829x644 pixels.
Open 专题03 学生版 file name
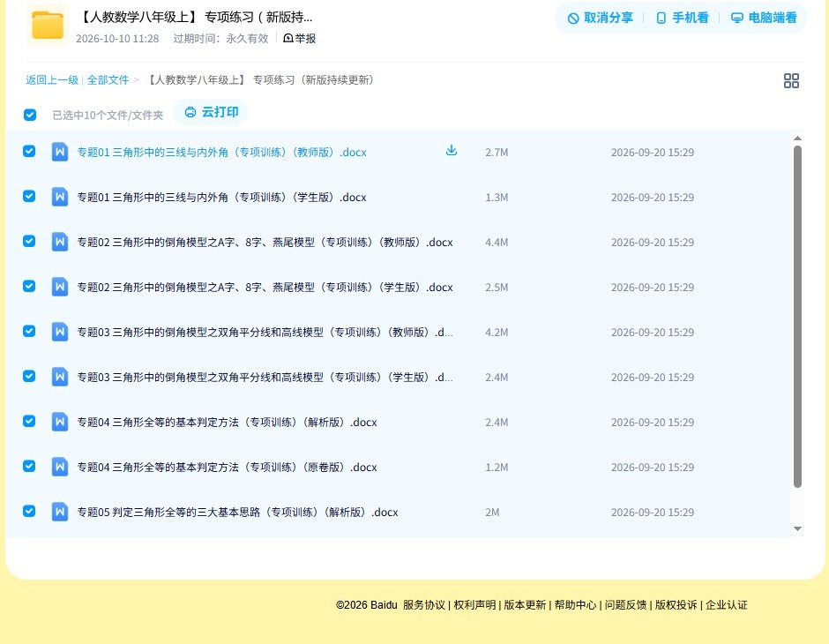(265, 377)
